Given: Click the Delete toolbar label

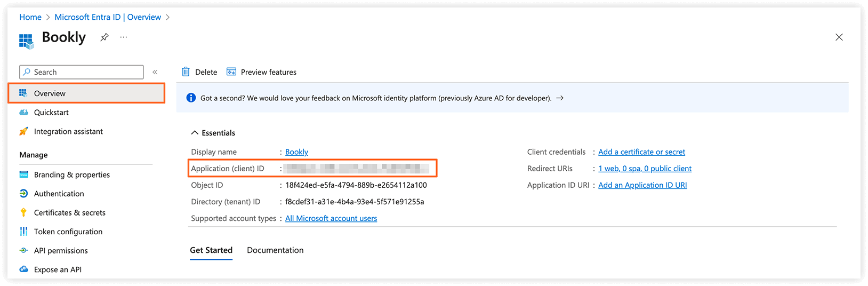Looking at the screenshot, I should pyautogui.click(x=206, y=72).
